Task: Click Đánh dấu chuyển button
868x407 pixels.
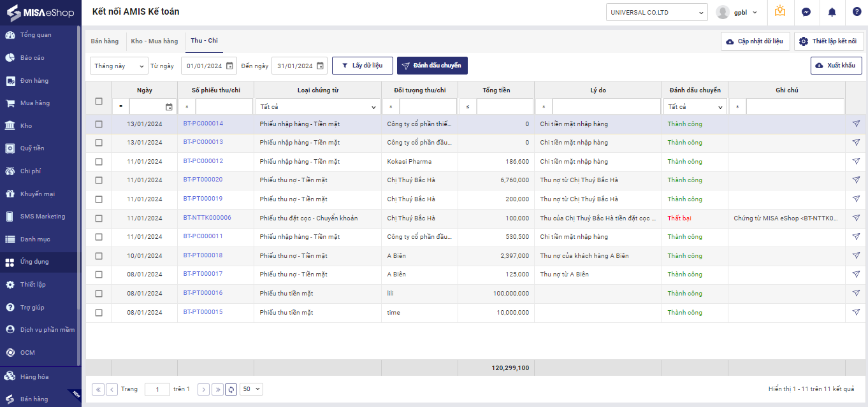Action: coord(432,66)
